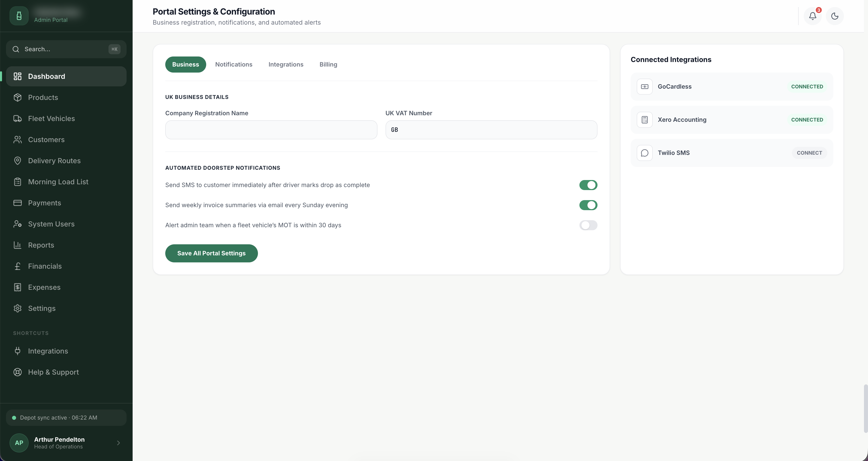Disable weekly invoice summaries email toggle
The width and height of the screenshot is (868, 461).
click(588, 205)
